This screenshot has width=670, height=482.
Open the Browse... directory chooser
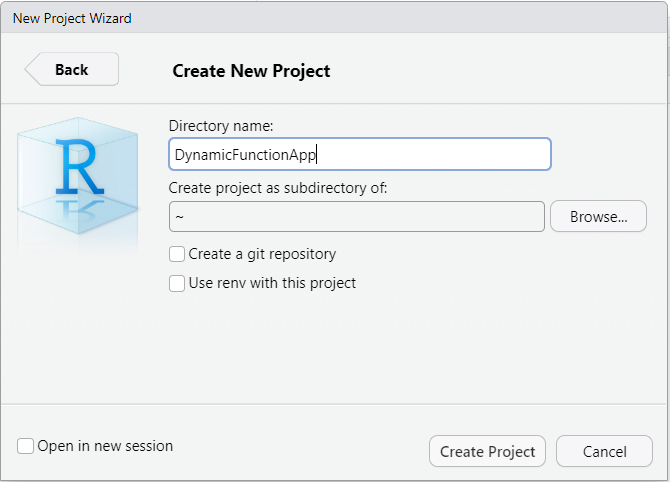click(598, 216)
